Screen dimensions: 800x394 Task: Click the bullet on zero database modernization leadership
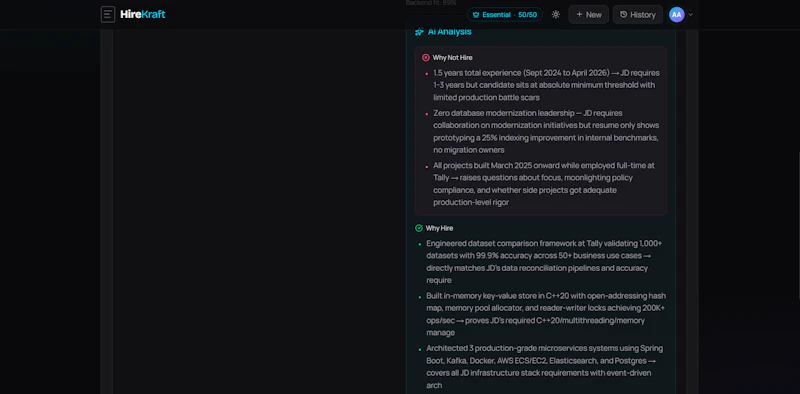pos(546,131)
